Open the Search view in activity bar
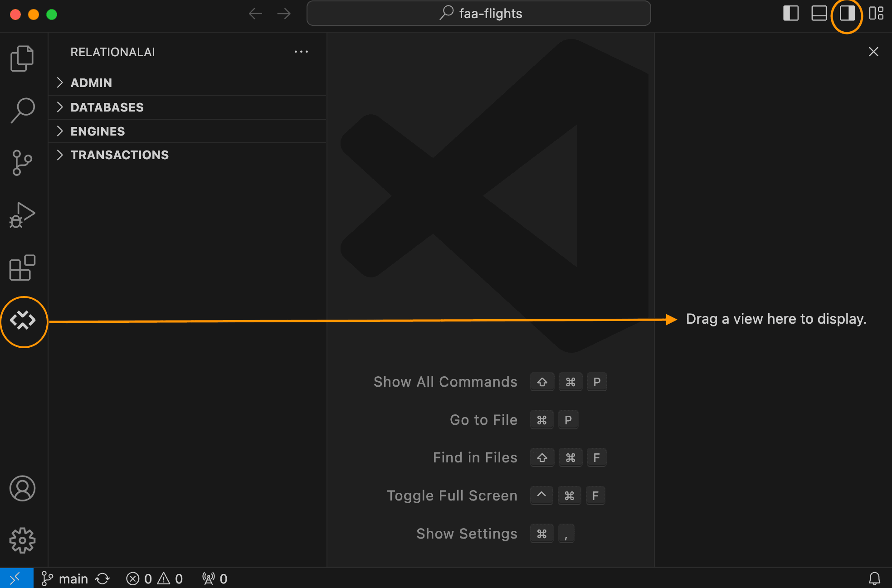This screenshot has height=588, width=892. 22,110
